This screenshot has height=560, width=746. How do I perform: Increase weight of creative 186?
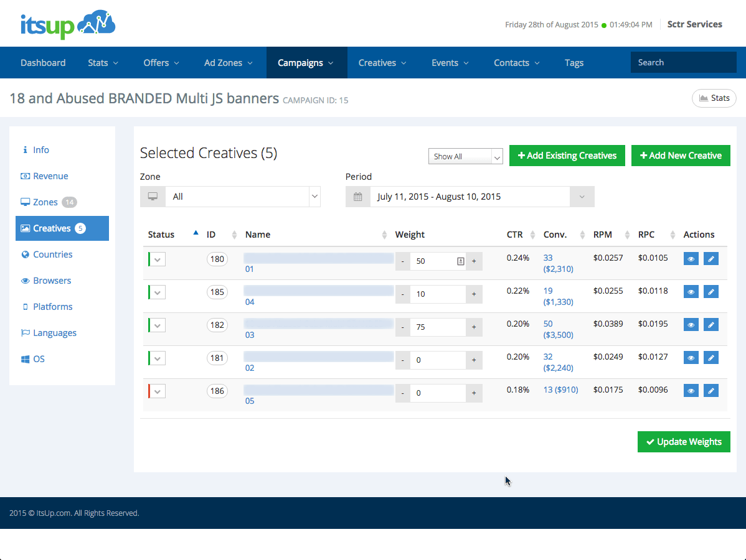[474, 393]
